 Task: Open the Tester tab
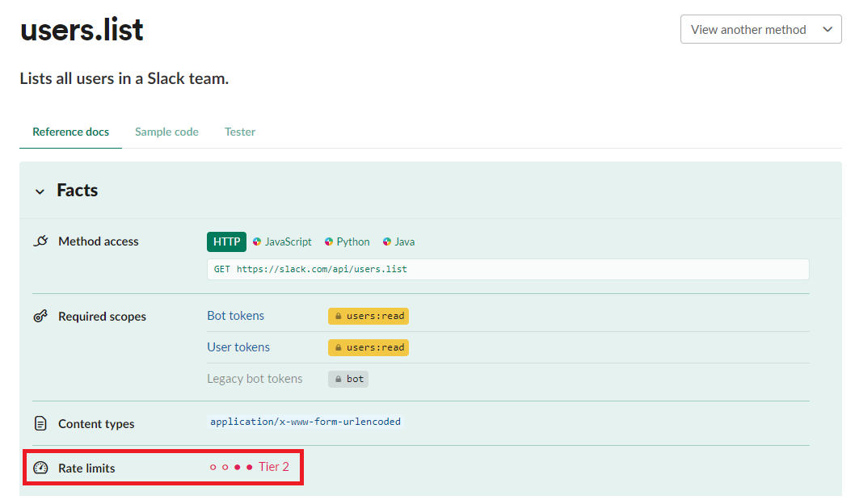[240, 132]
